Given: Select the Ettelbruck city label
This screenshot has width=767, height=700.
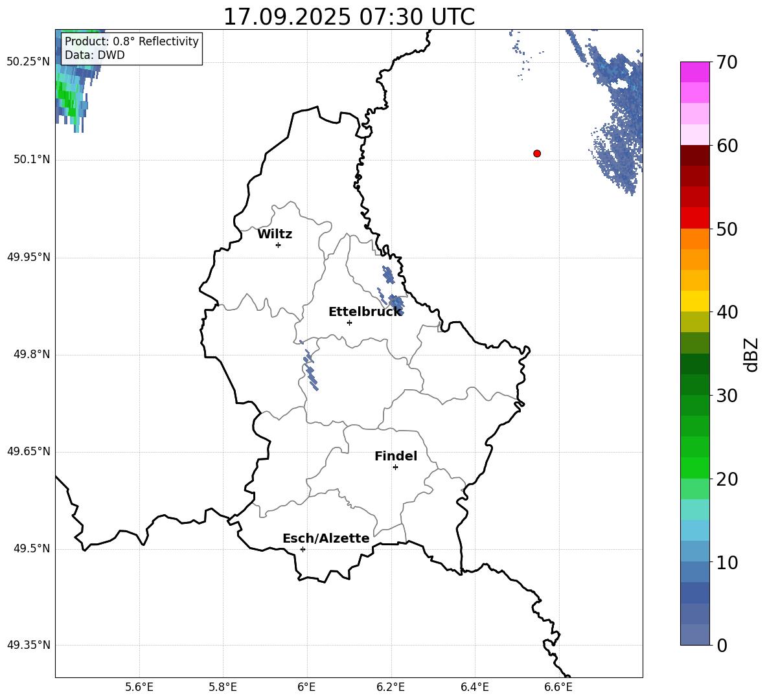Looking at the screenshot, I should (365, 312).
